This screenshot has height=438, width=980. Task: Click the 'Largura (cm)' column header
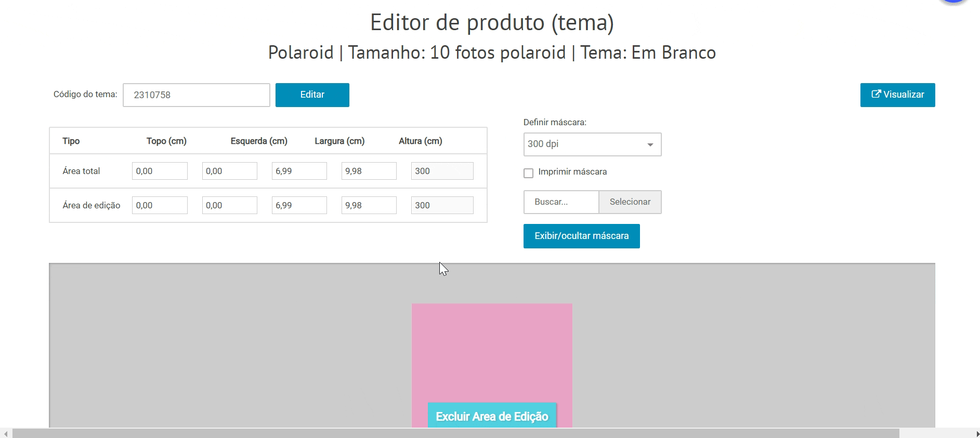[339, 141]
